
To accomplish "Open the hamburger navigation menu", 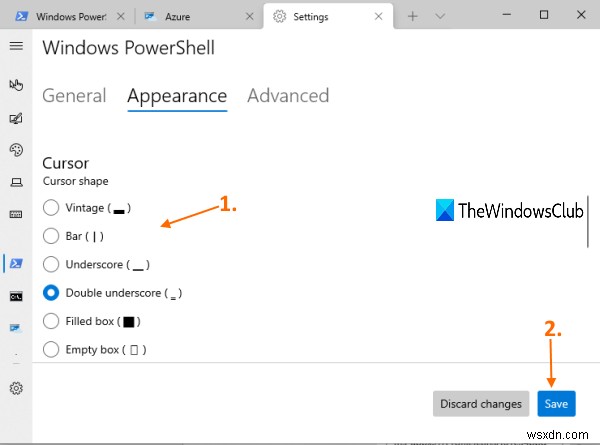I will [16, 46].
